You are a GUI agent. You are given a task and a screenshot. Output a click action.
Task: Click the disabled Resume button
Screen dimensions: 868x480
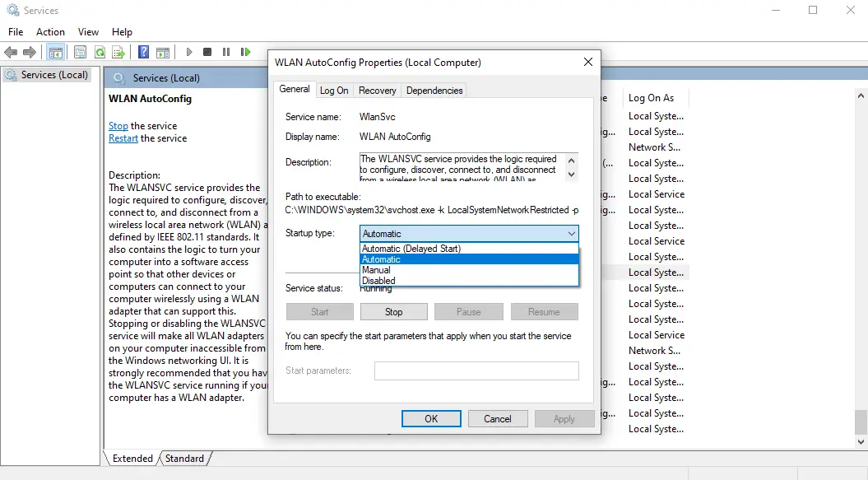[x=544, y=312]
